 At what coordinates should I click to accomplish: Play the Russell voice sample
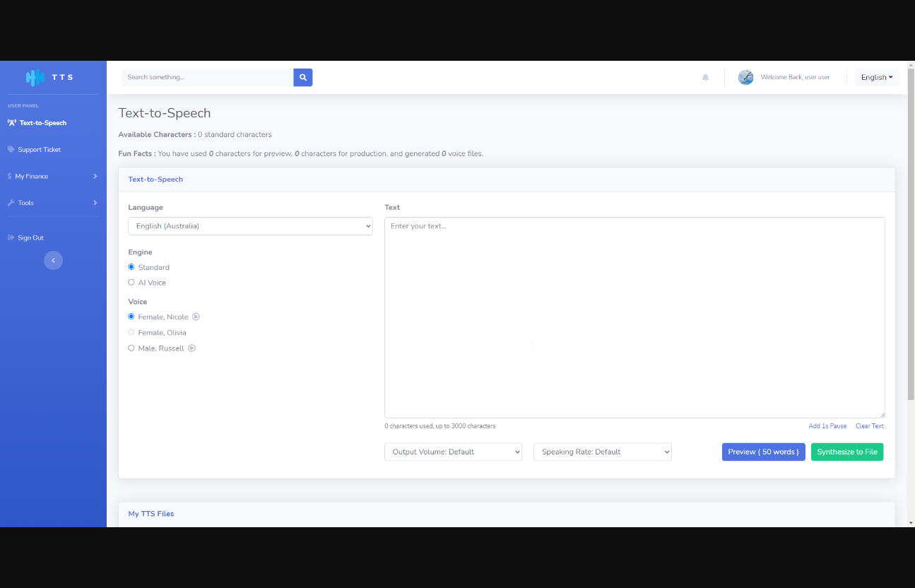click(x=191, y=348)
